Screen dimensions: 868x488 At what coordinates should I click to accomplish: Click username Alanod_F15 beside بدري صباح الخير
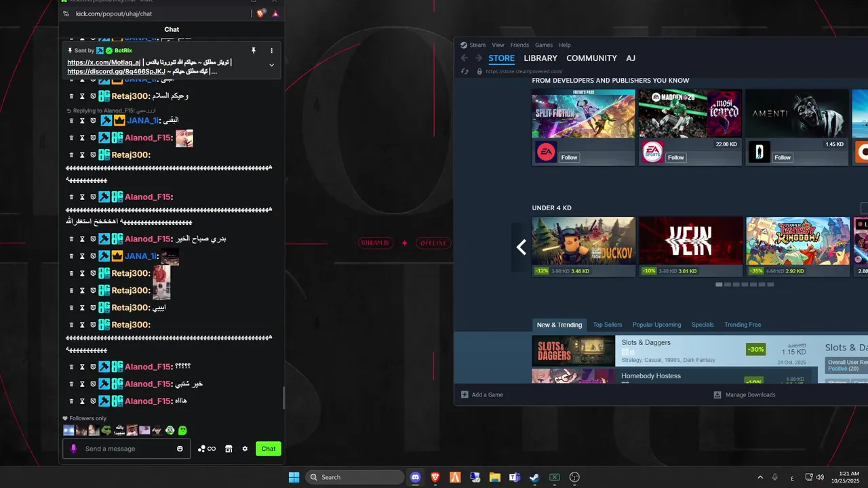tap(148, 239)
